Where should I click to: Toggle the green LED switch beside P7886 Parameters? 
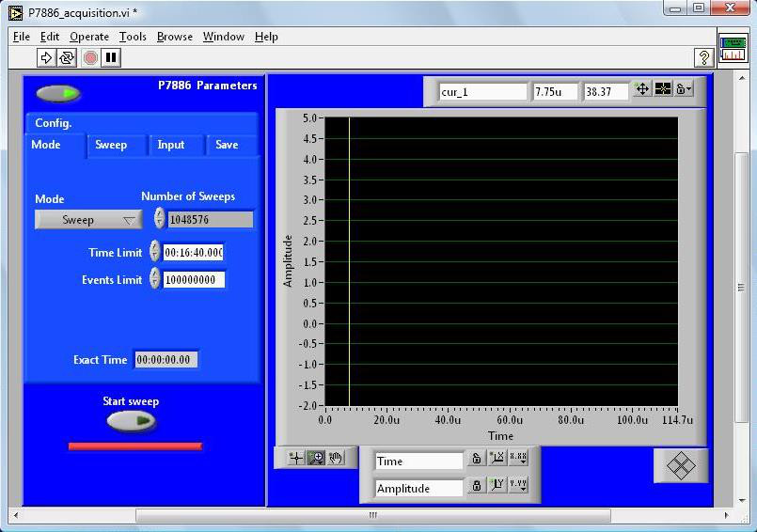58,93
